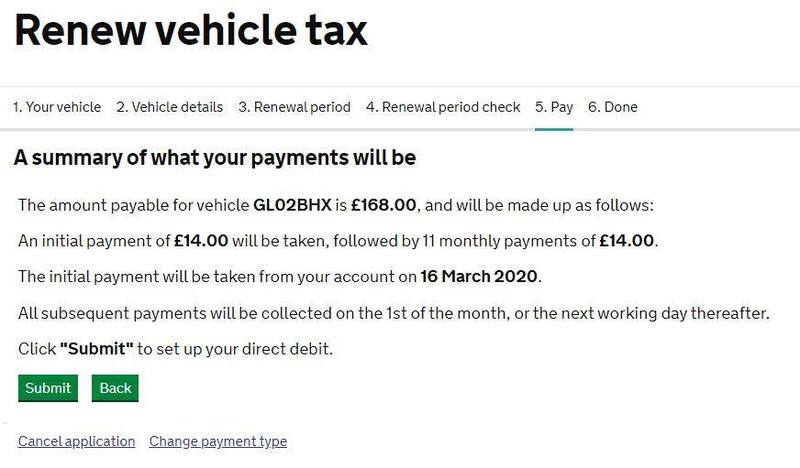Select the vehicle registration GL02BHX
Screen dimensions: 800x468
[x=292, y=206]
